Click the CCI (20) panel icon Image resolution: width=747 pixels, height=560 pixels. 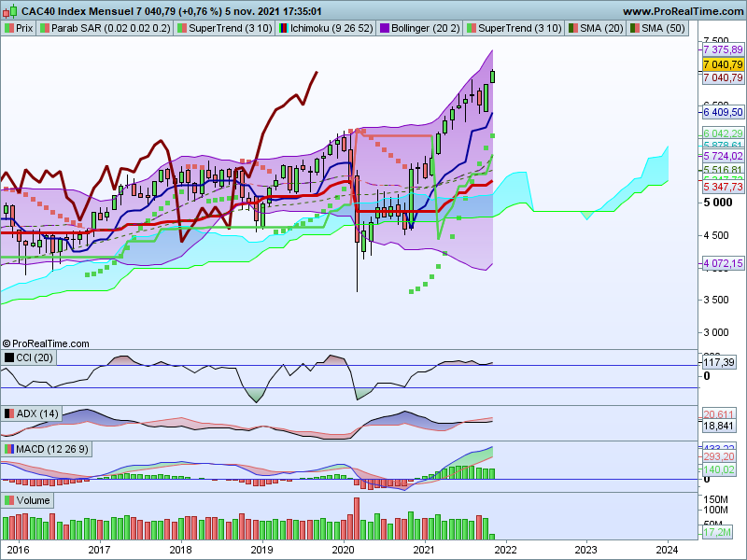(x=9, y=357)
